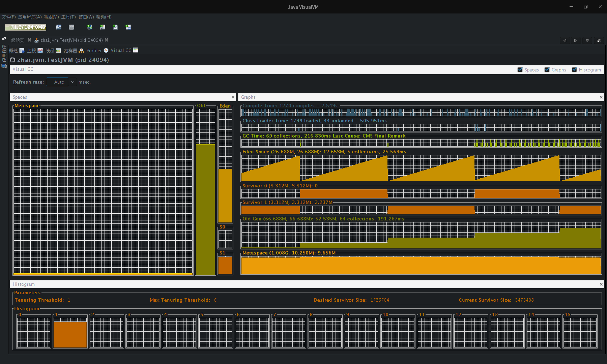This screenshot has height=364, width=607.
Task: Close the Spaces panel
Action: click(x=233, y=97)
